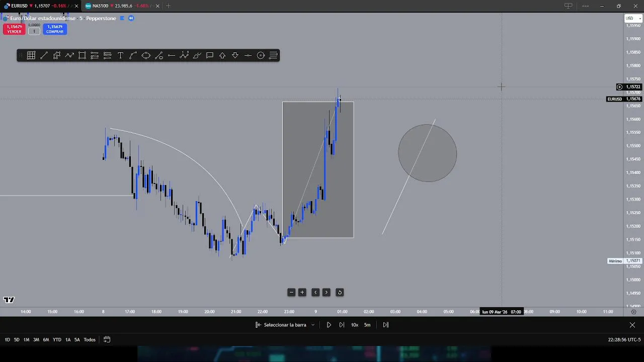
Task: Select the horizontal ray tool
Action: (172, 55)
